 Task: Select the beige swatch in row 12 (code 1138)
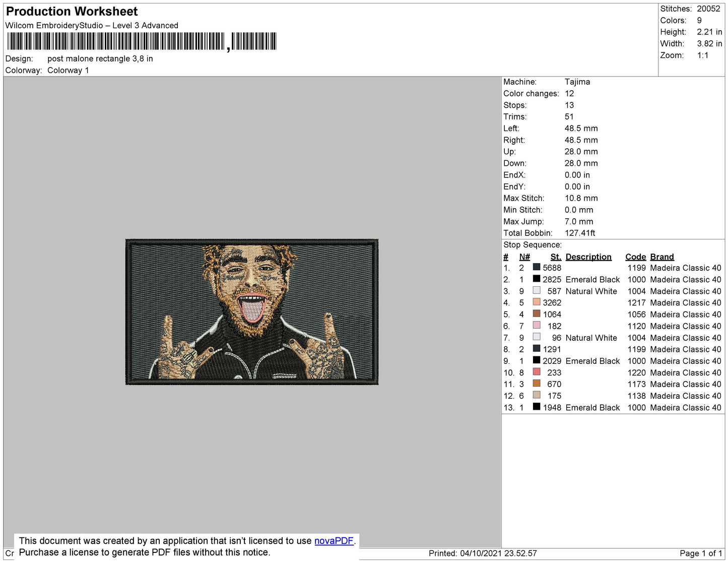pyautogui.click(x=537, y=395)
